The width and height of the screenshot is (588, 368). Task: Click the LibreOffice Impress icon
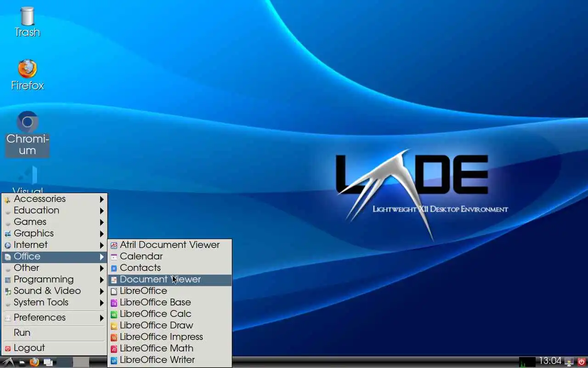114,337
